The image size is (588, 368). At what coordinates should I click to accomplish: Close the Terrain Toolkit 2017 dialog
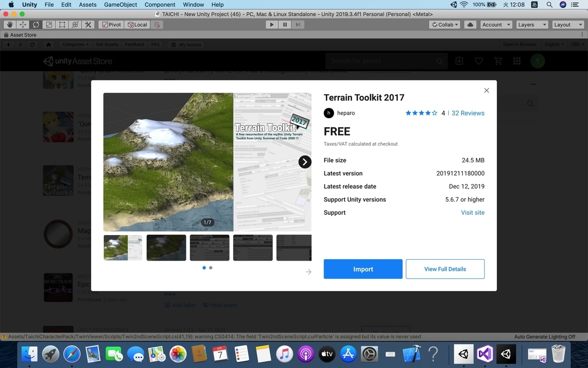tap(487, 90)
